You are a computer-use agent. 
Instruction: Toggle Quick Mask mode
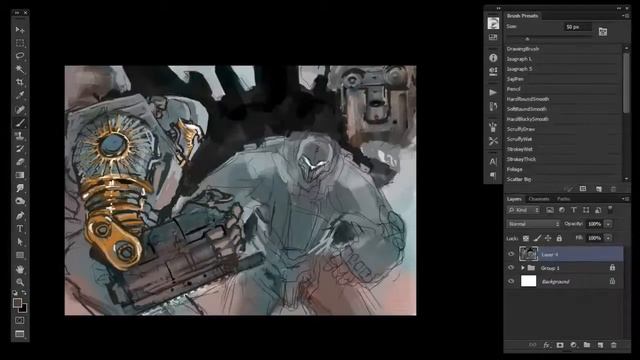point(20,320)
